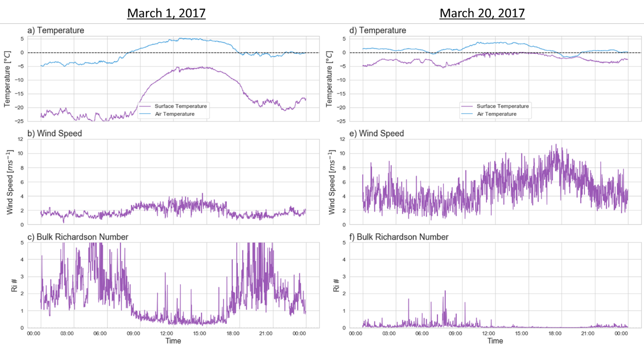The image size is (644, 348).
Task: Click the right 'Time' x-axis label
Action: [495, 341]
